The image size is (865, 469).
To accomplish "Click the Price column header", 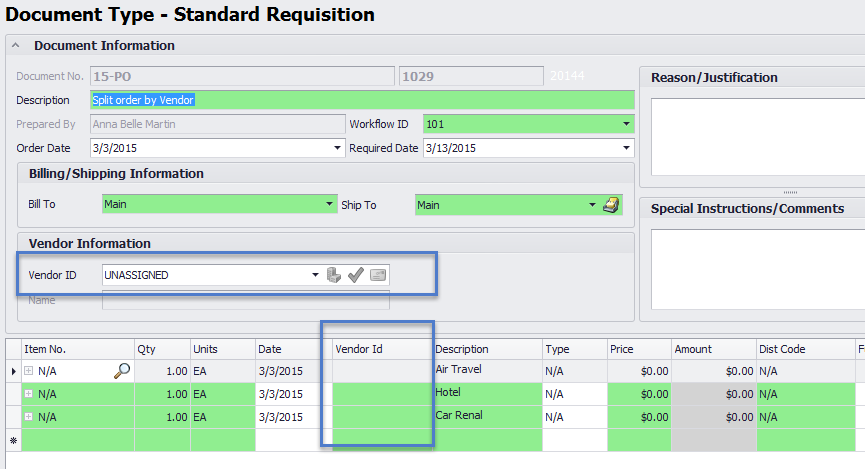I will (637, 349).
